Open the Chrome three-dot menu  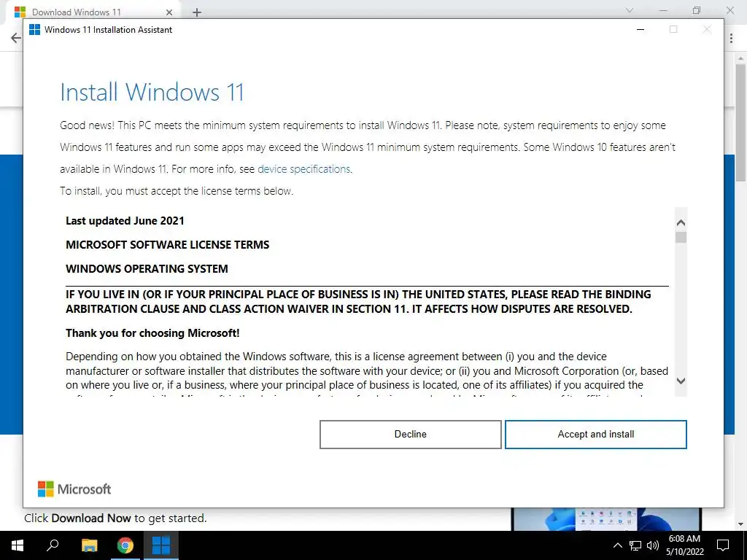point(731,38)
